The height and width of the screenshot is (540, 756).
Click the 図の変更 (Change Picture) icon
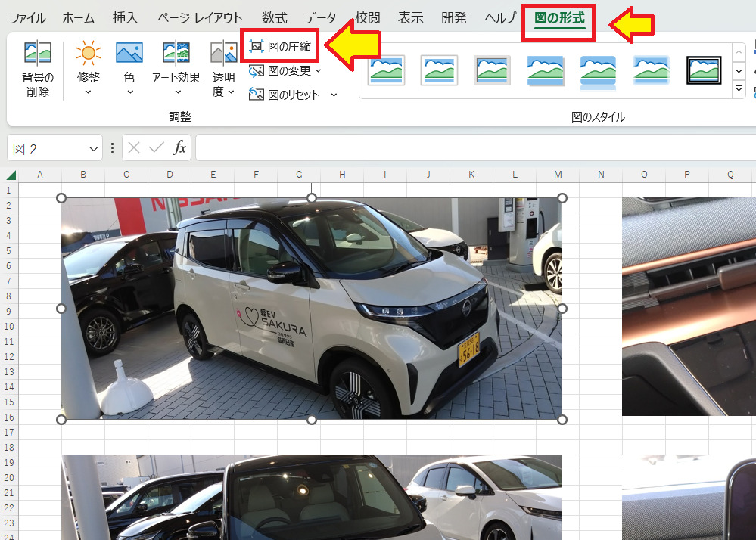tap(257, 71)
